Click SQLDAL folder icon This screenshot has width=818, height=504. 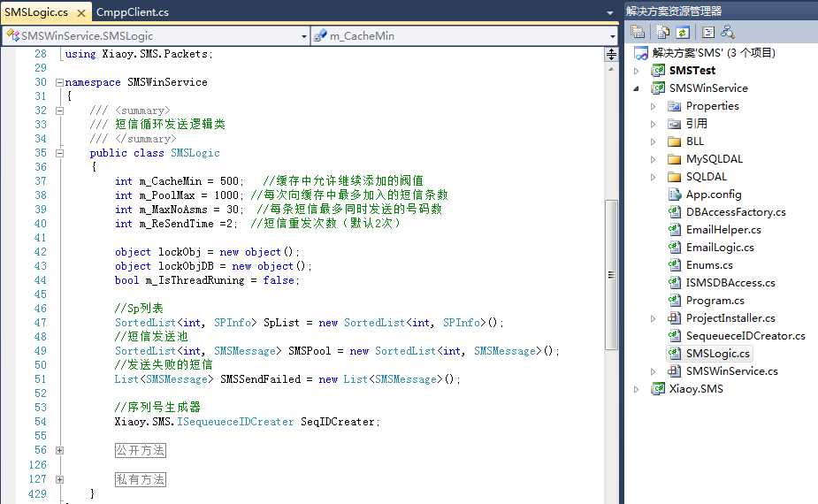coord(675,177)
